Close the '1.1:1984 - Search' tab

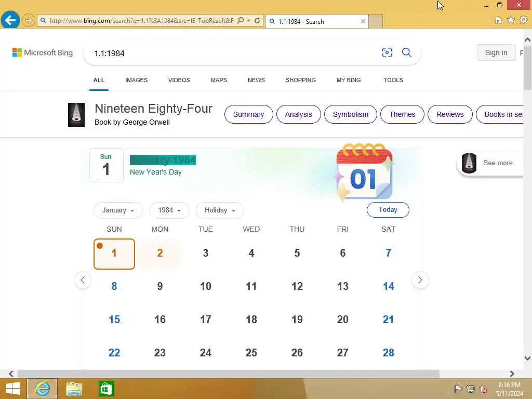point(363,21)
